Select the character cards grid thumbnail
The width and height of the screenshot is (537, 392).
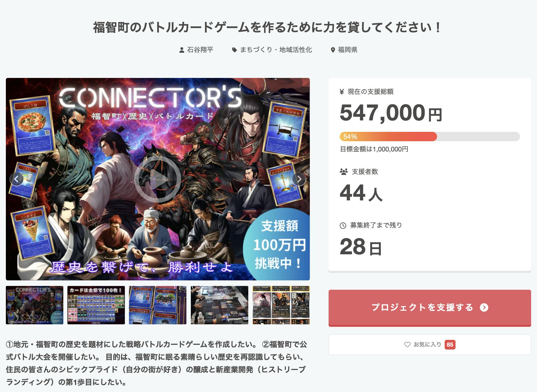(281, 305)
